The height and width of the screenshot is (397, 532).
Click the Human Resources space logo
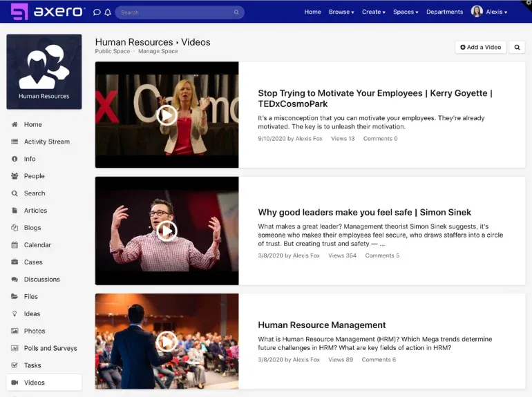[44, 72]
